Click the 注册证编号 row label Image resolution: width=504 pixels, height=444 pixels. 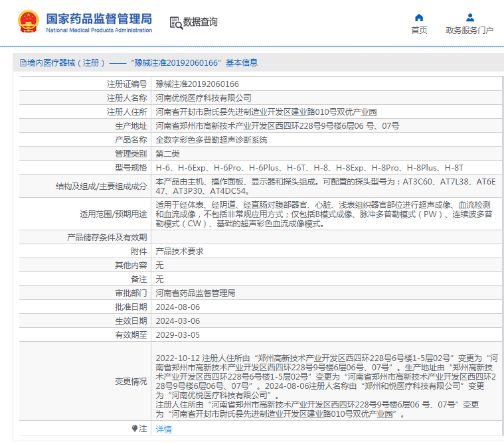pos(127,84)
